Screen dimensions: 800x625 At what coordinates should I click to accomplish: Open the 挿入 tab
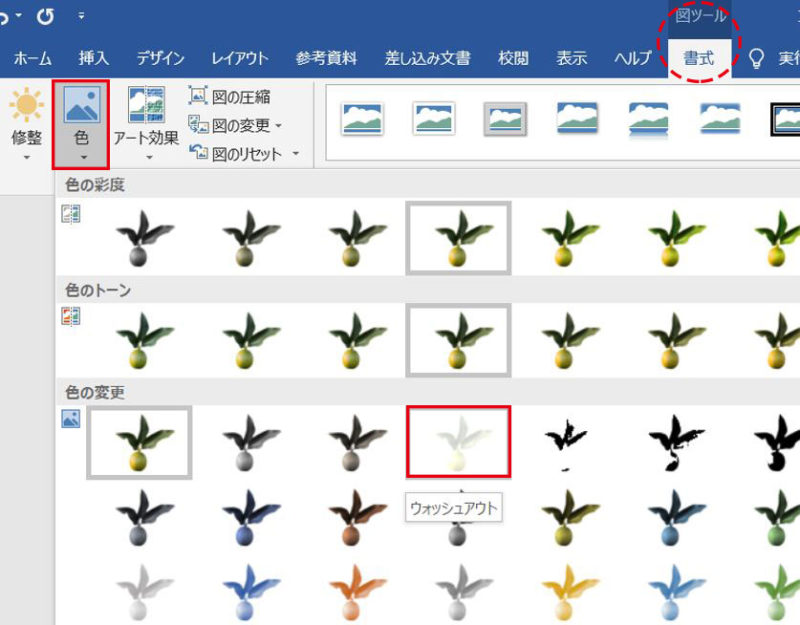click(x=94, y=58)
